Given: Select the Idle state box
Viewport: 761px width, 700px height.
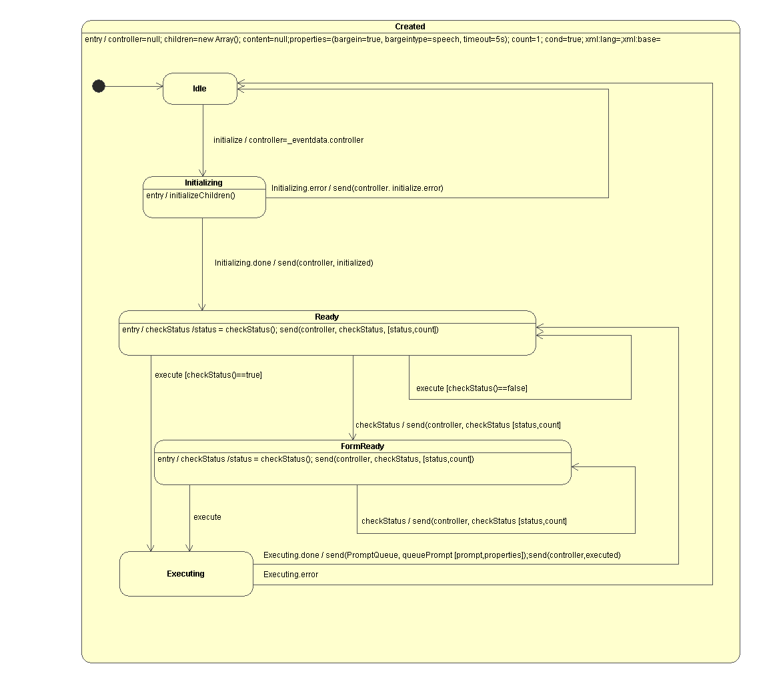Looking at the screenshot, I should pos(199,89).
